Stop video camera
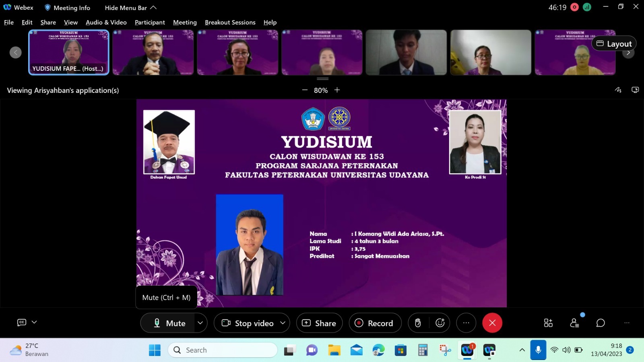644x362 pixels. [x=248, y=323]
